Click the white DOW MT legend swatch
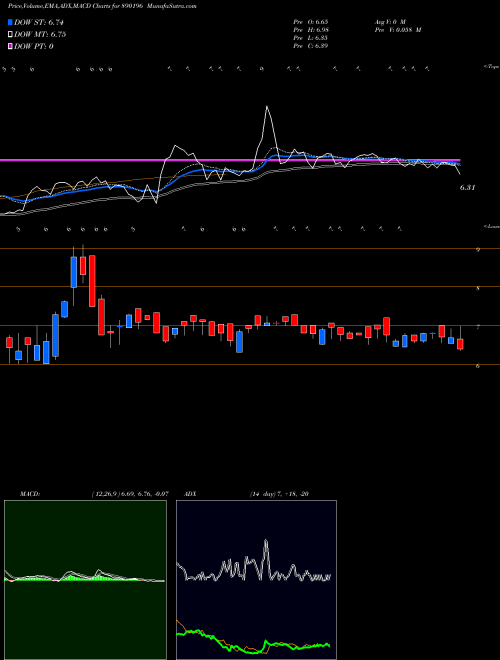Image resolution: width=500 pixels, height=660 pixels. pyautogui.click(x=10, y=35)
